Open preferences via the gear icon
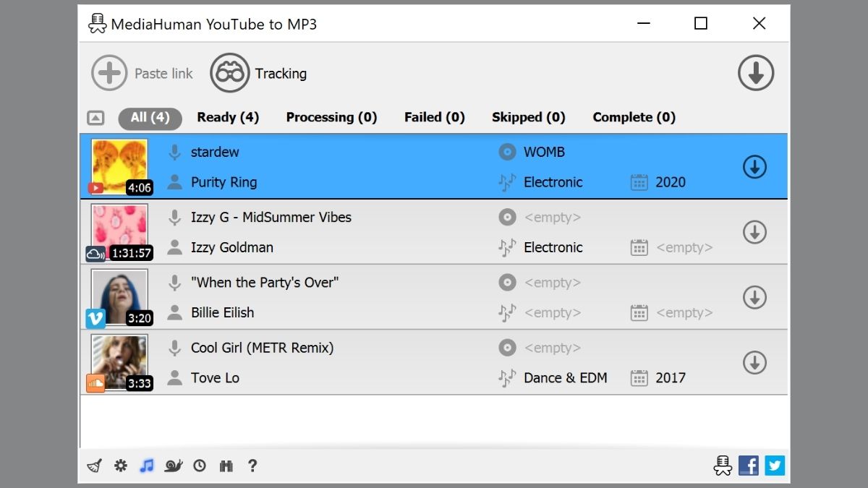Viewport: 868px width, 488px height. click(120, 466)
